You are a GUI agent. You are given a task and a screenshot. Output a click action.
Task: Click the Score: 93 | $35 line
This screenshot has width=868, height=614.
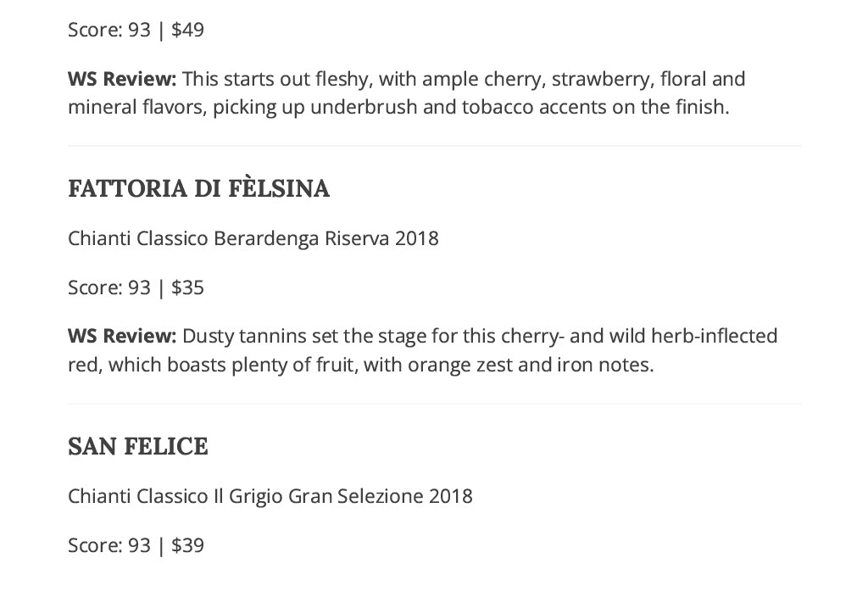click(136, 287)
